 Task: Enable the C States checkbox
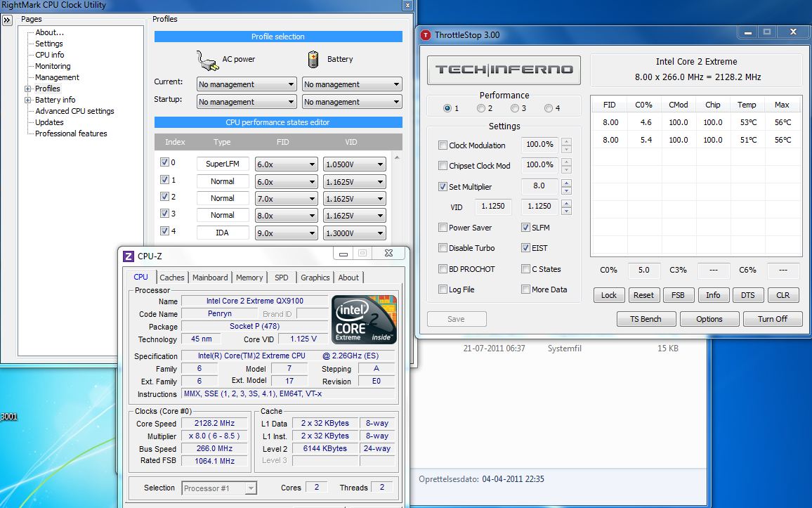(525, 269)
